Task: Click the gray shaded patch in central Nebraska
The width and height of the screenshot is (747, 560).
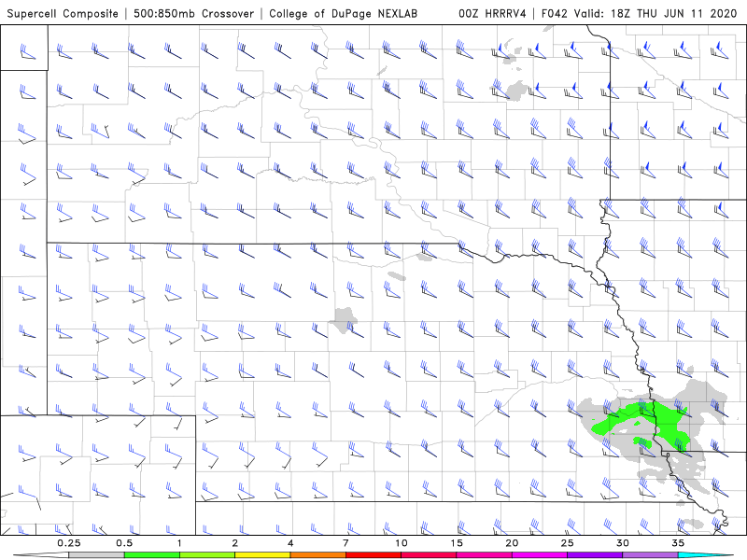Action: pyautogui.click(x=344, y=319)
